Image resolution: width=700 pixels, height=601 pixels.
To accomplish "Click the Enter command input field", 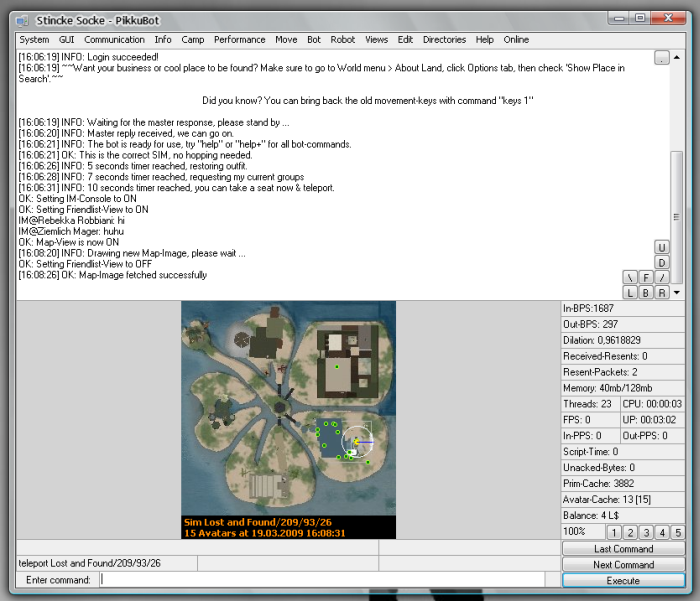I will [322, 580].
